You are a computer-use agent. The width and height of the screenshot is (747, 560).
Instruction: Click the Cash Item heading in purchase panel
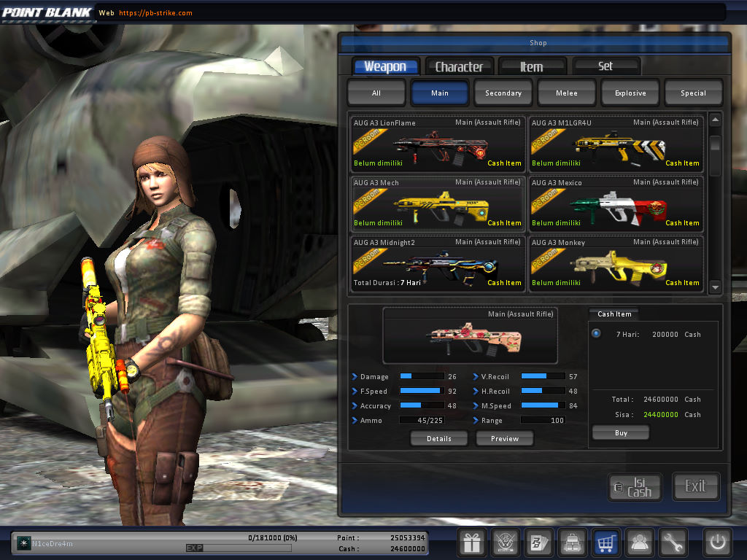pos(614,314)
